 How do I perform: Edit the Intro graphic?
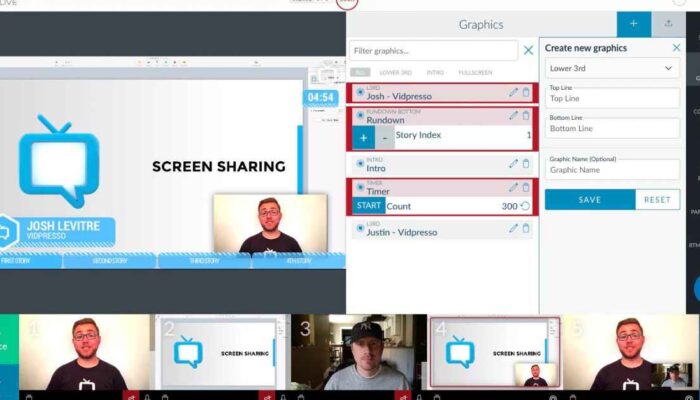pyautogui.click(x=513, y=163)
